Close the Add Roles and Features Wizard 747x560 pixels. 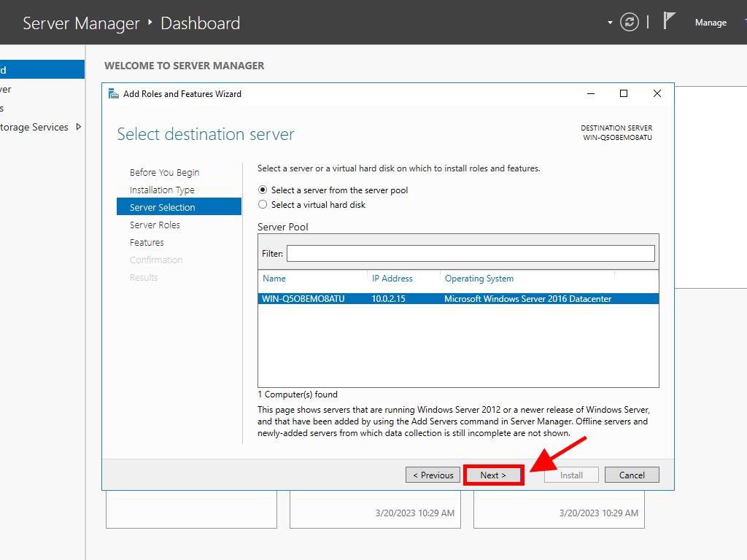(x=657, y=93)
